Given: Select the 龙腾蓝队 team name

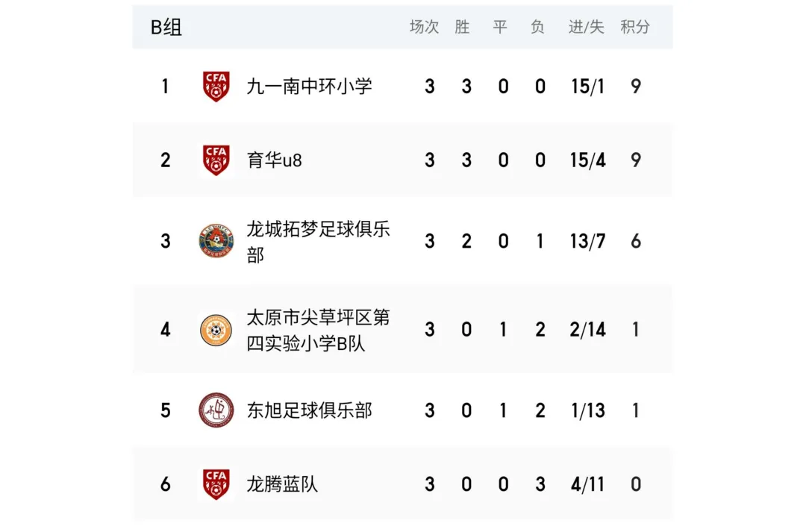Looking at the screenshot, I should click(x=281, y=484).
